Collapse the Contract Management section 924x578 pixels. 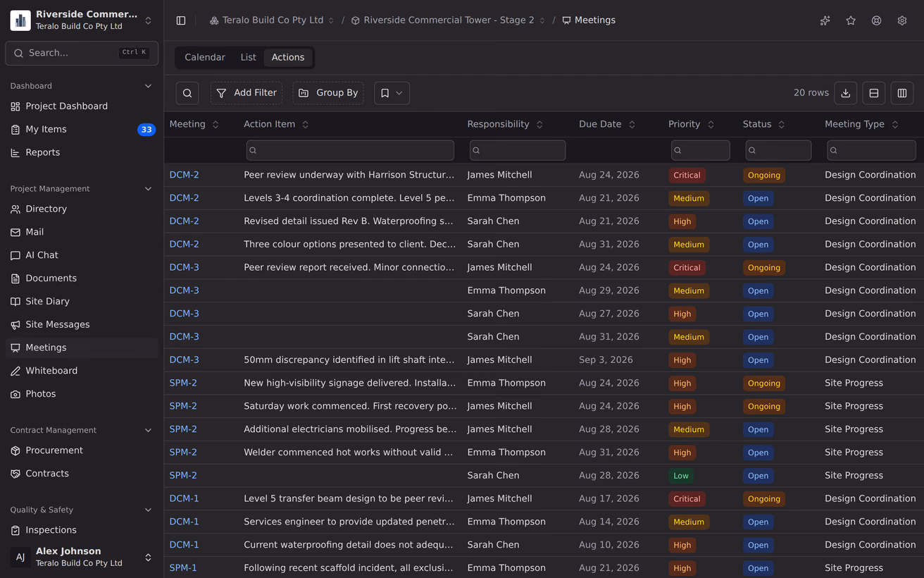point(148,430)
